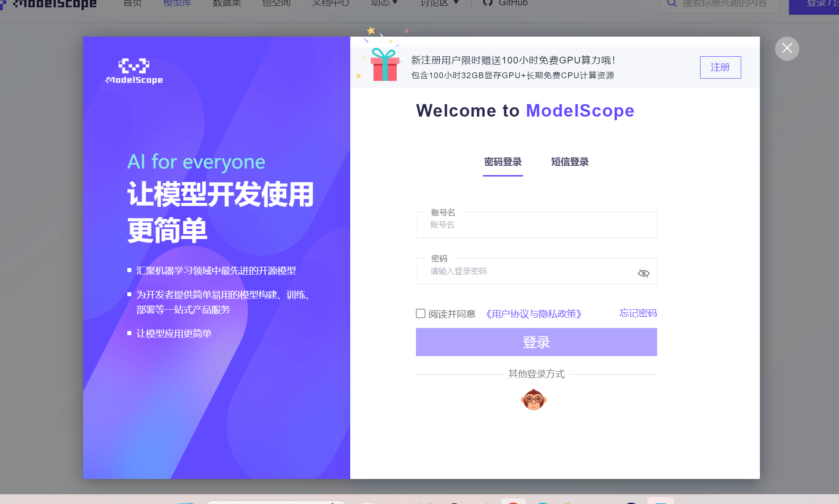Click the gift box icon in banner

point(385,64)
